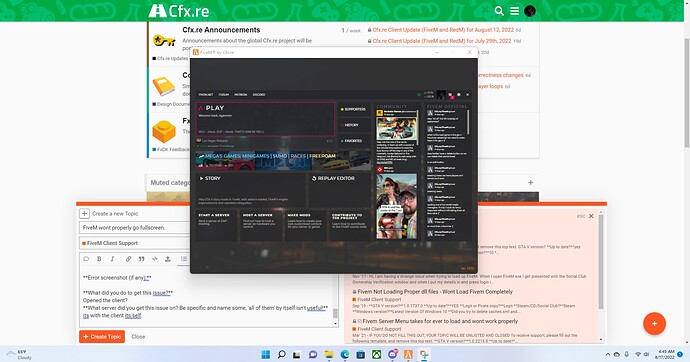Click the composer text area scrollbar
The image size is (690, 362).
point(335,312)
